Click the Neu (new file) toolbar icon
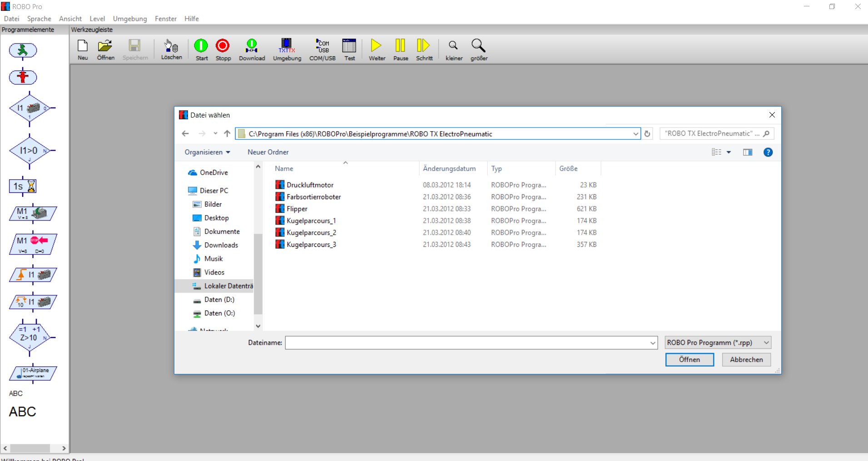The height and width of the screenshot is (461, 868). click(83, 49)
